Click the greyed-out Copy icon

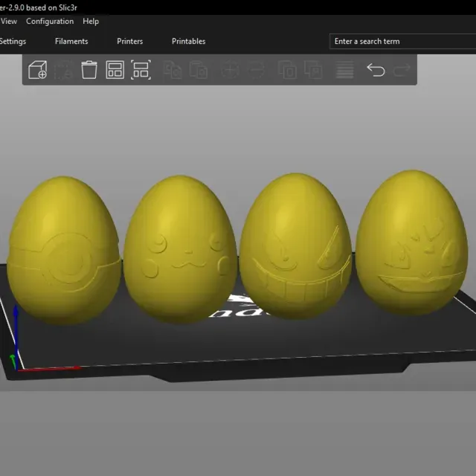pos(173,70)
